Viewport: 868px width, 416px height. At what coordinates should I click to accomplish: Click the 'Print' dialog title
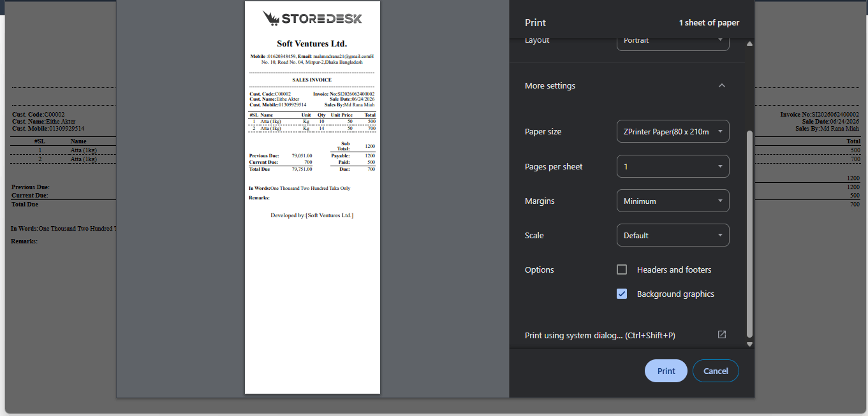pos(535,22)
